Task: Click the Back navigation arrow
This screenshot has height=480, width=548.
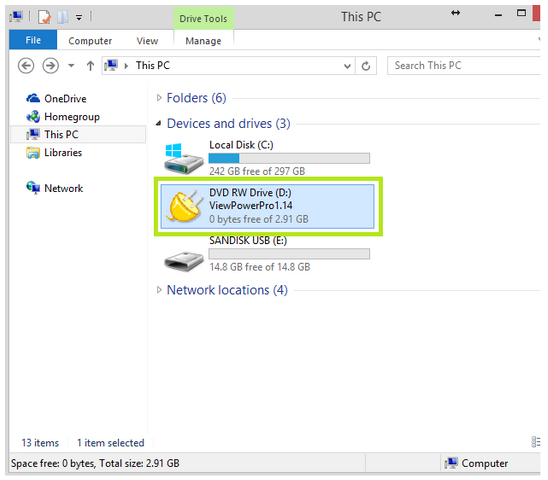Action: tap(26, 66)
